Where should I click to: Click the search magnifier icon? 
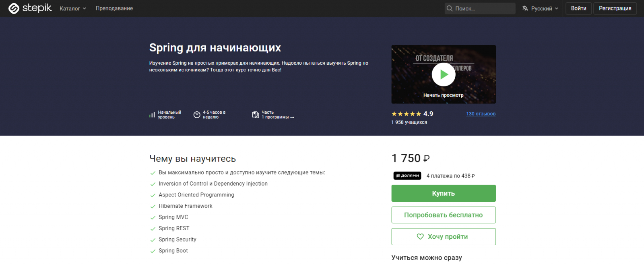point(450,8)
